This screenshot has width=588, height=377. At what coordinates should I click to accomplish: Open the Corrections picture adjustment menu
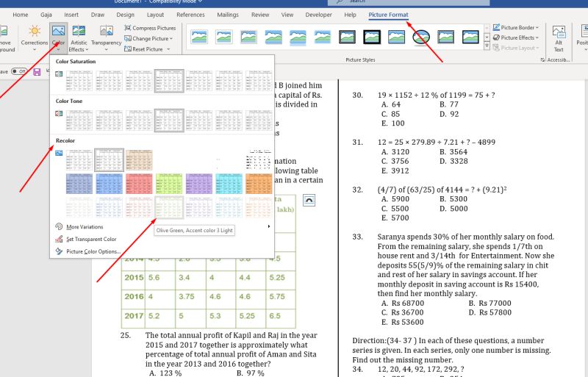(35, 38)
